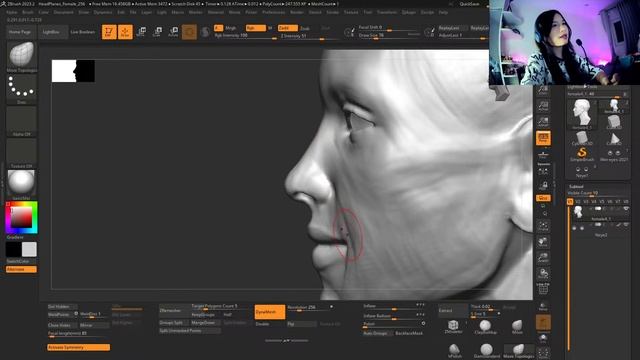Select the ClayBuildup brush icon
This screenshot has width=640, height=360.
click(x=485, y=327)
